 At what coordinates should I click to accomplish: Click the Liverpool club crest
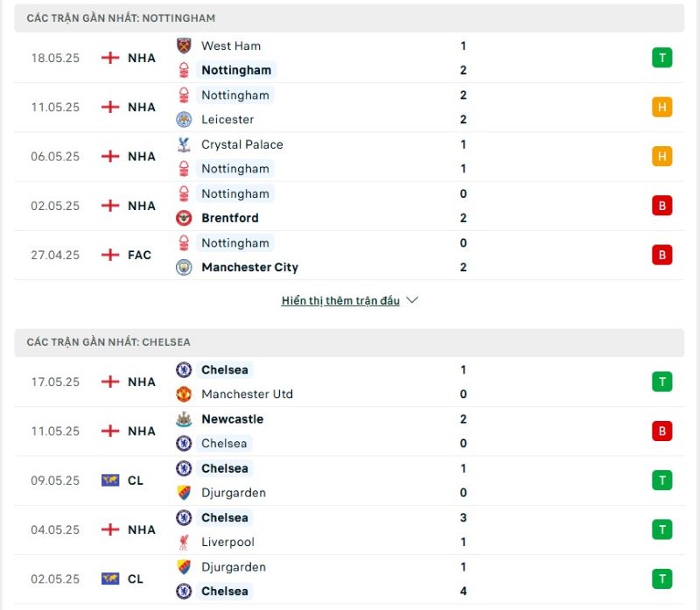click(184, 542)
